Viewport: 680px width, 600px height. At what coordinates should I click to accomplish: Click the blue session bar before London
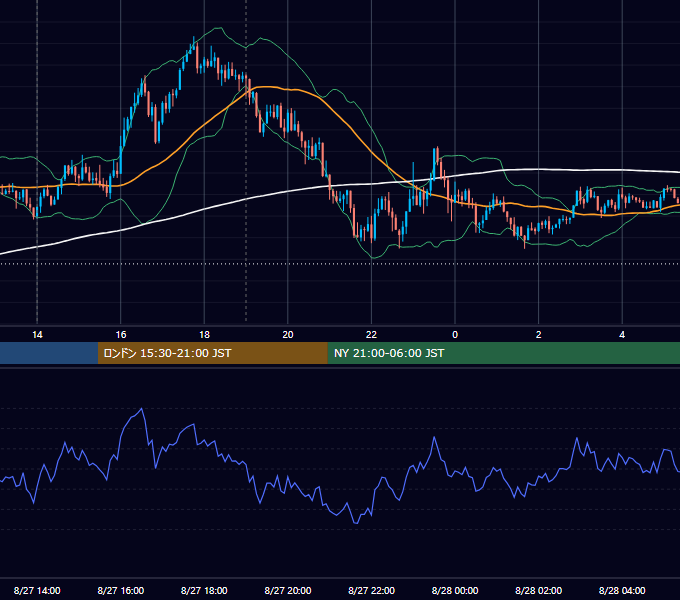pyautogui.click(x=49, y=353)
